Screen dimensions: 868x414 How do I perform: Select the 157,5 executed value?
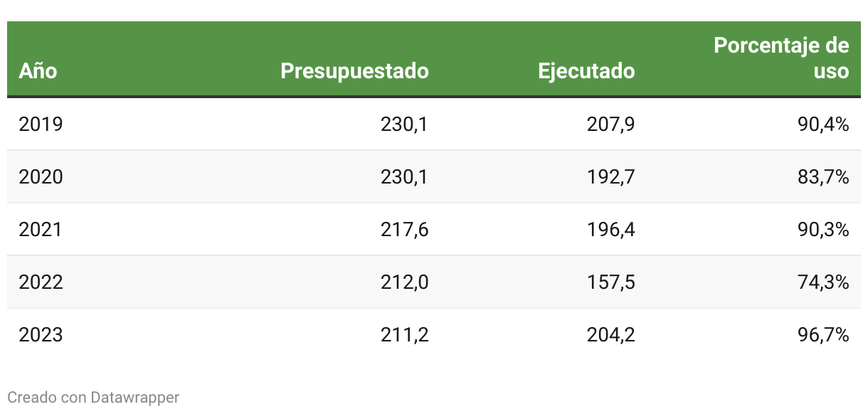611,282
